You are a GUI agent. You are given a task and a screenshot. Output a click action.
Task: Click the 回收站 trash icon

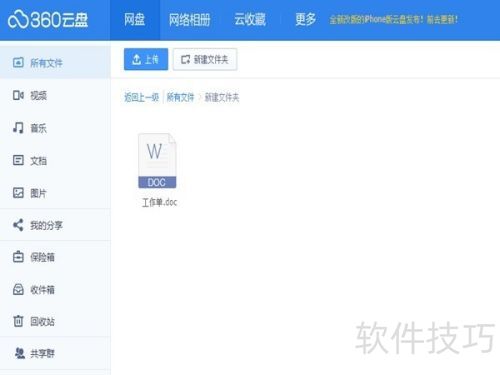pyautogui.click(x=18, y=321)
